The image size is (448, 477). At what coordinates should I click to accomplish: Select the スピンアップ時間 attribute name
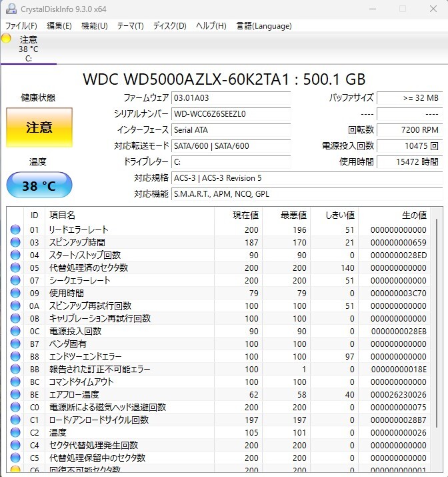click(77, 242)
